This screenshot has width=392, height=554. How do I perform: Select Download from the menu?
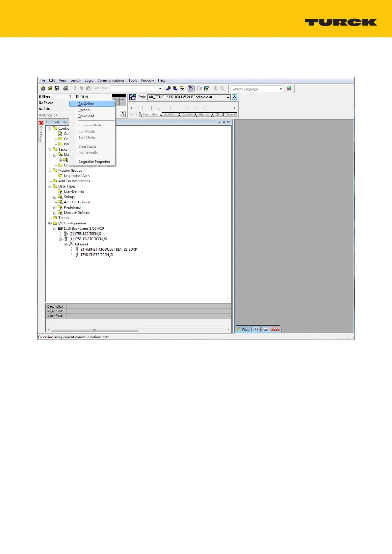click(92, 116)
